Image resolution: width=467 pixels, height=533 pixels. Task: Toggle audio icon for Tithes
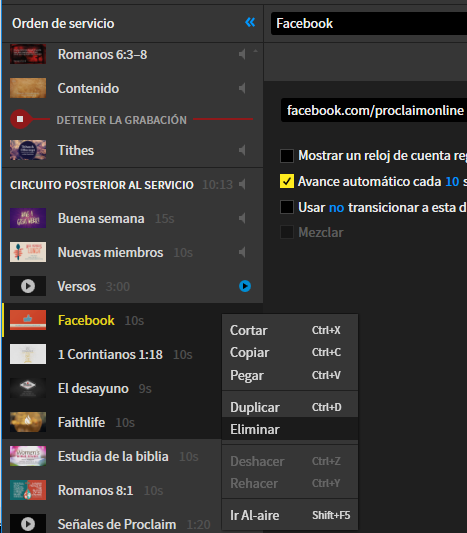pyautogui.click(x=242, y=150)
